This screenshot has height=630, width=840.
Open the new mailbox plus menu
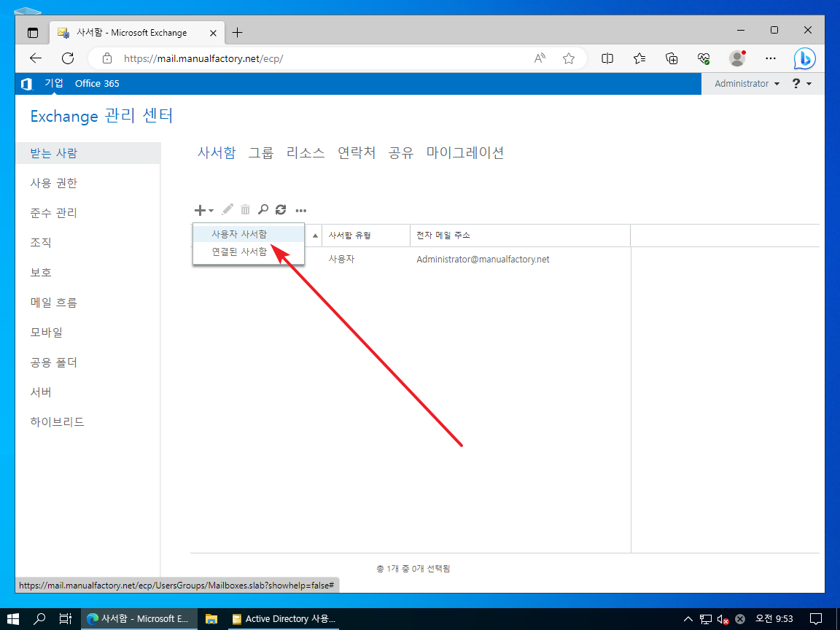click(203, 210)
